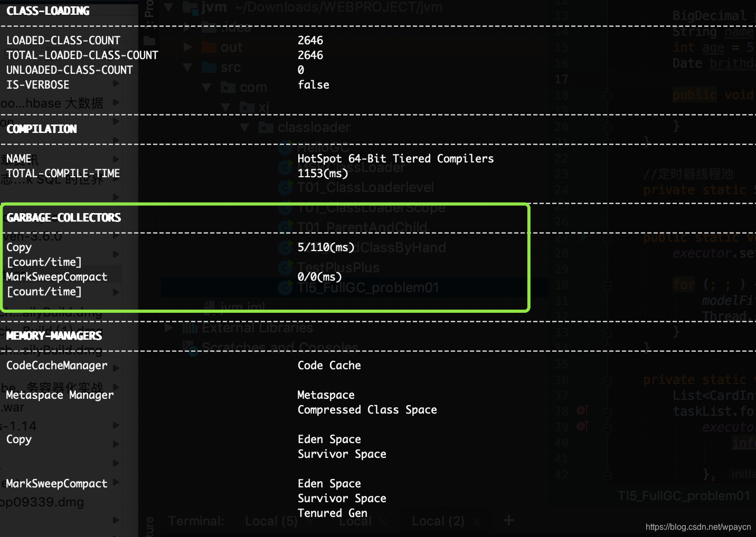The width and height of the screenshot is (756, 537).
Task: Close the Local (2) terminal tab
Action: (x=477, y=521)
